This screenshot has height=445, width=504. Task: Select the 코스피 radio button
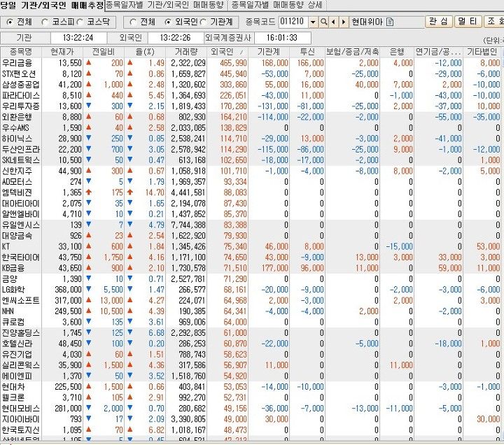pos(45,22)
